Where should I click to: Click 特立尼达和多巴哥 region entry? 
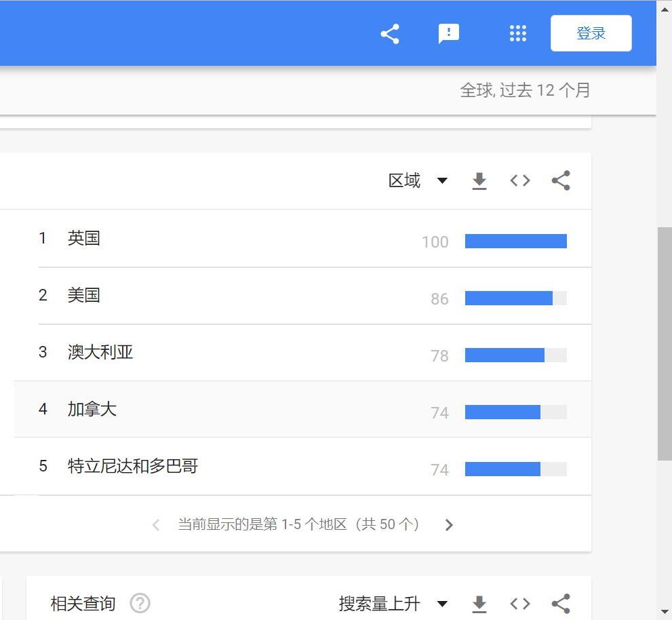131,466
